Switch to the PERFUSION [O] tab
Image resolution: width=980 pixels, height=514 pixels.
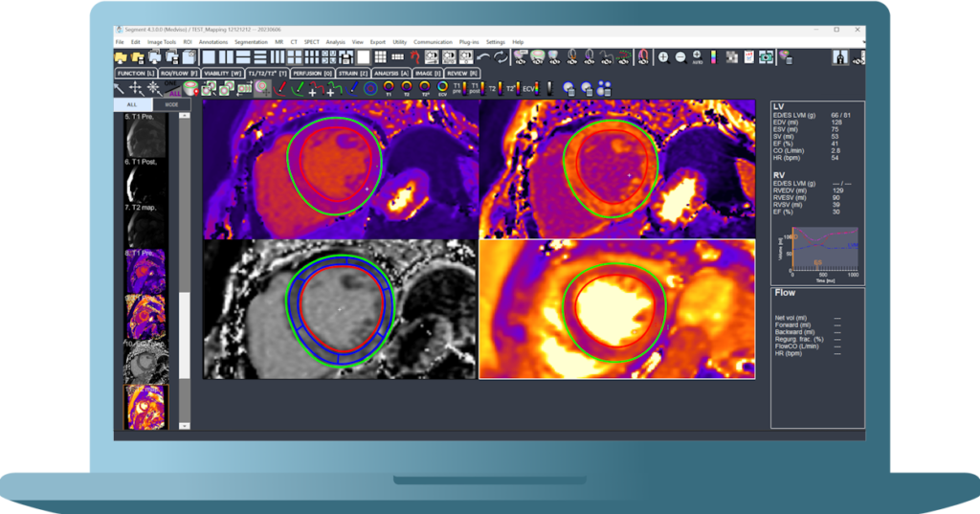click(x=312, y=73)
